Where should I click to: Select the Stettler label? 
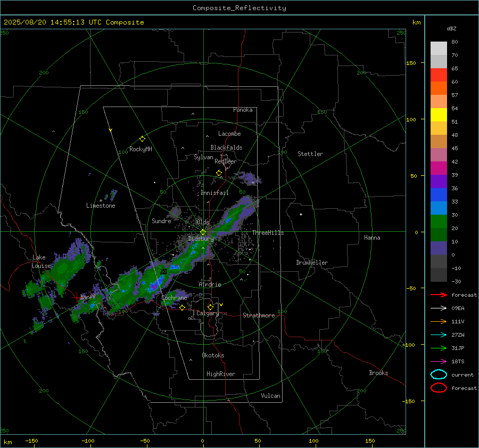click(310, 154)
